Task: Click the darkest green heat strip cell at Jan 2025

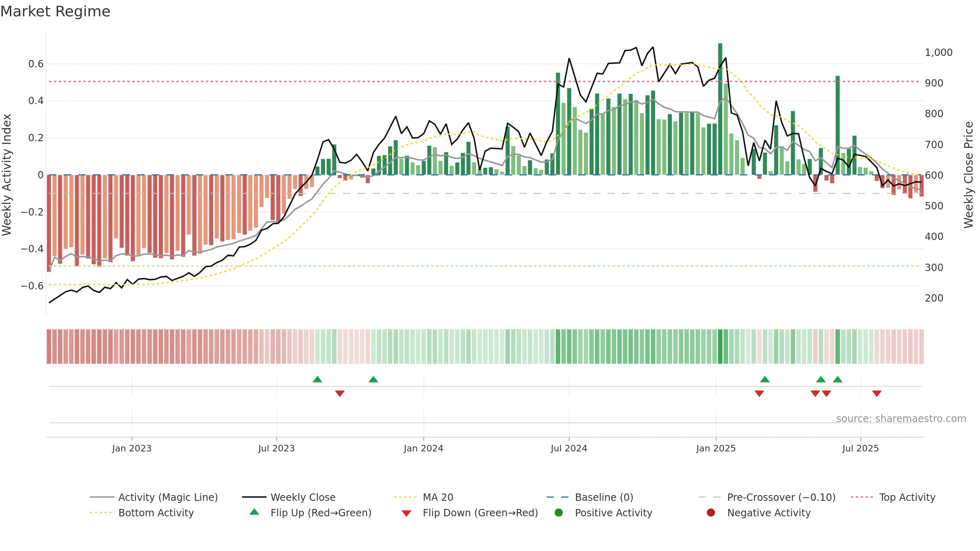Action: coord(720,347)
